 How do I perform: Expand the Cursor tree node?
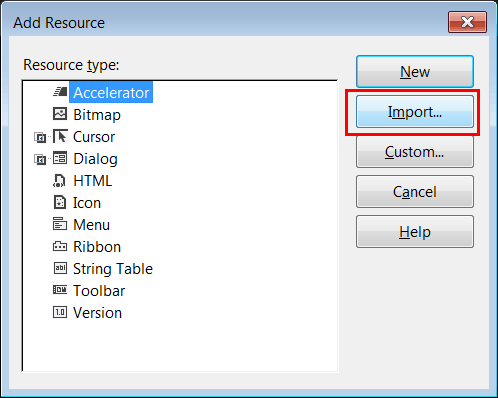(x=40, y=137)
